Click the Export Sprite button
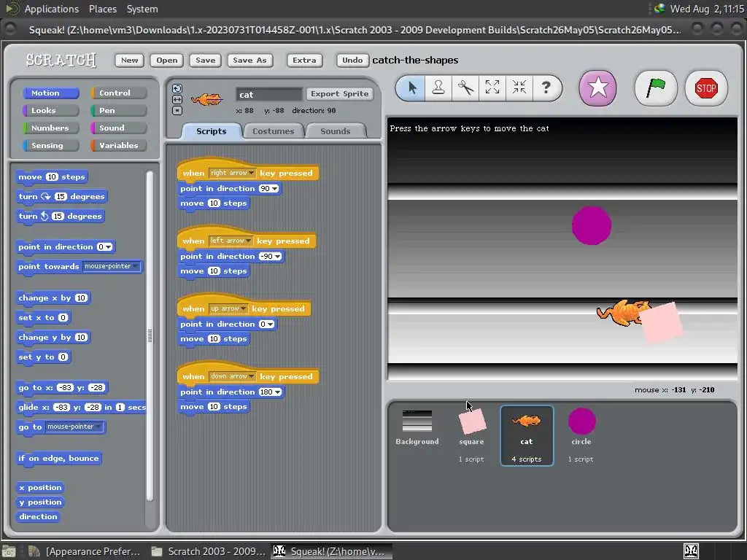Screen dimensions: 747x560 (340, 94)
